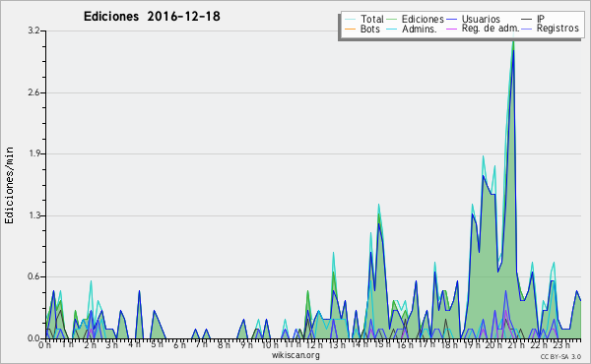591x364 pixels.
Task: Click the '12 h' x-axis label
Action: click(x=314, y=344)
